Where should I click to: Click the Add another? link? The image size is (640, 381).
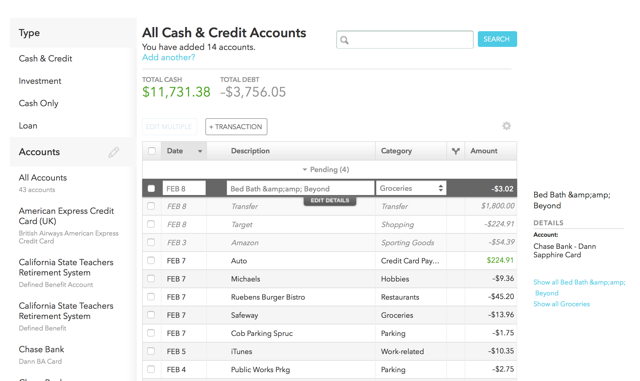tap(169, 58)
